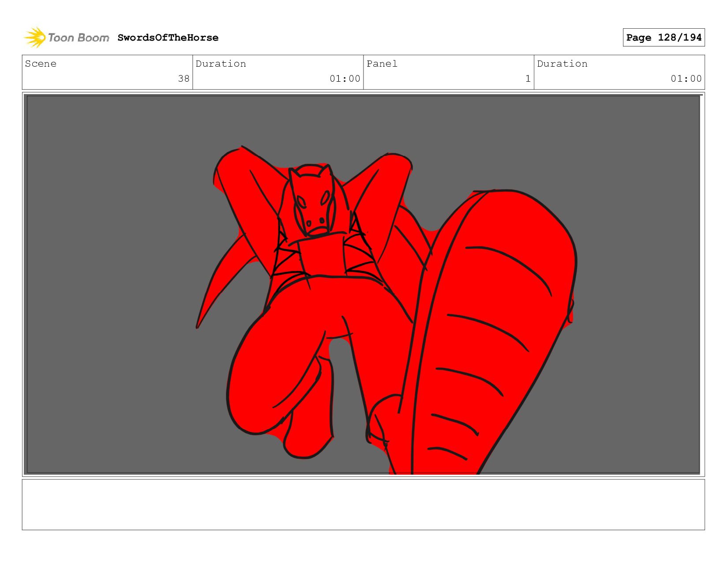Screen dimensions: 728x563
Task: Select the panel duration 01:00 value
Action: click(686, 79)
